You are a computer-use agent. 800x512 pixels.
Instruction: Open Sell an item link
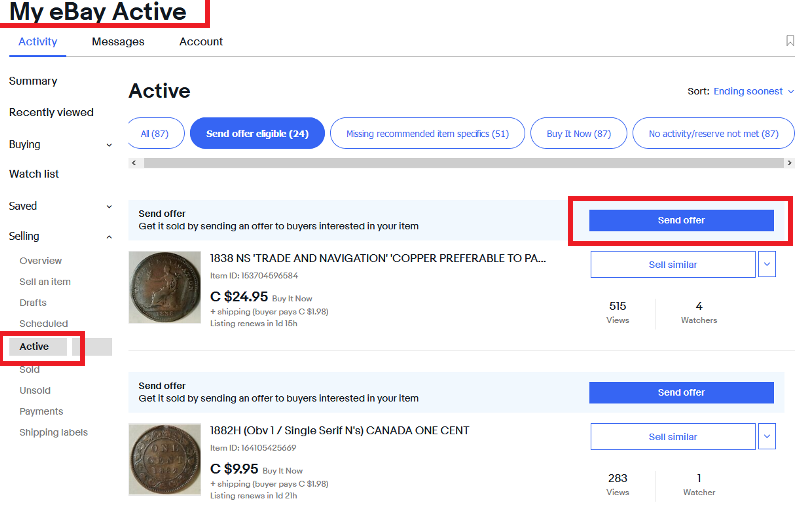[45, 281]
